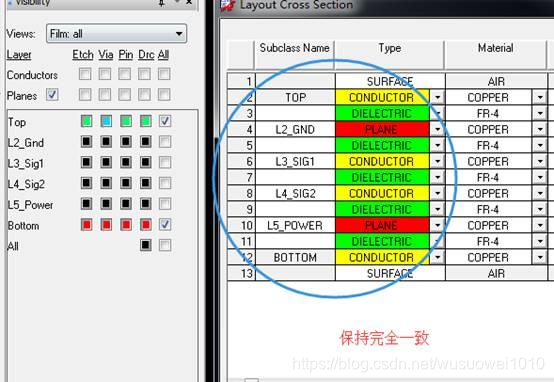Select the BOTTOM subclass name cell

point(295,257)
